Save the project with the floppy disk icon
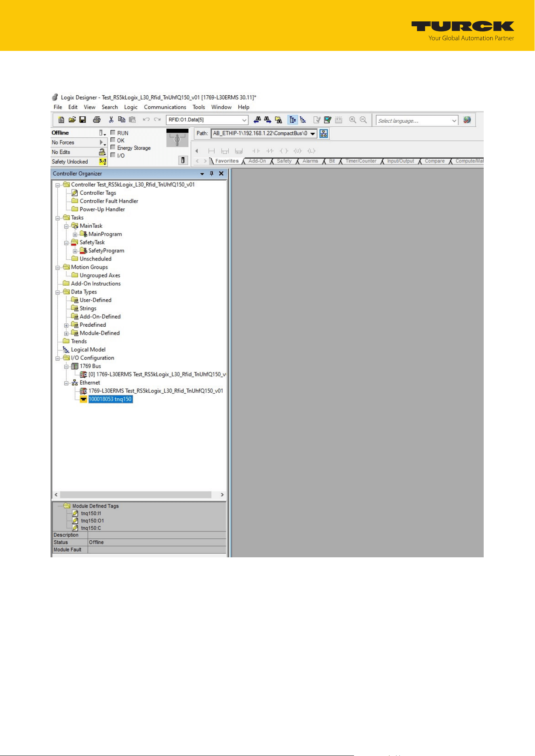Screen dimensions: 535x756 (83, 120)
